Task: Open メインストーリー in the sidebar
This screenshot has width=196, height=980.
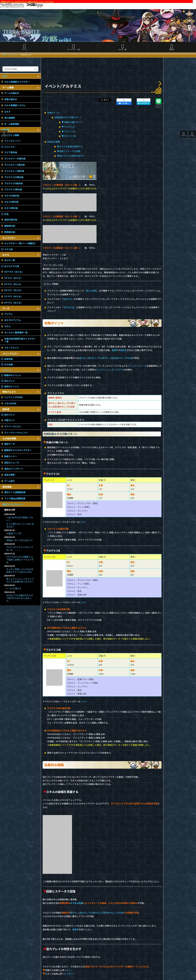Action: coord(13,141)
